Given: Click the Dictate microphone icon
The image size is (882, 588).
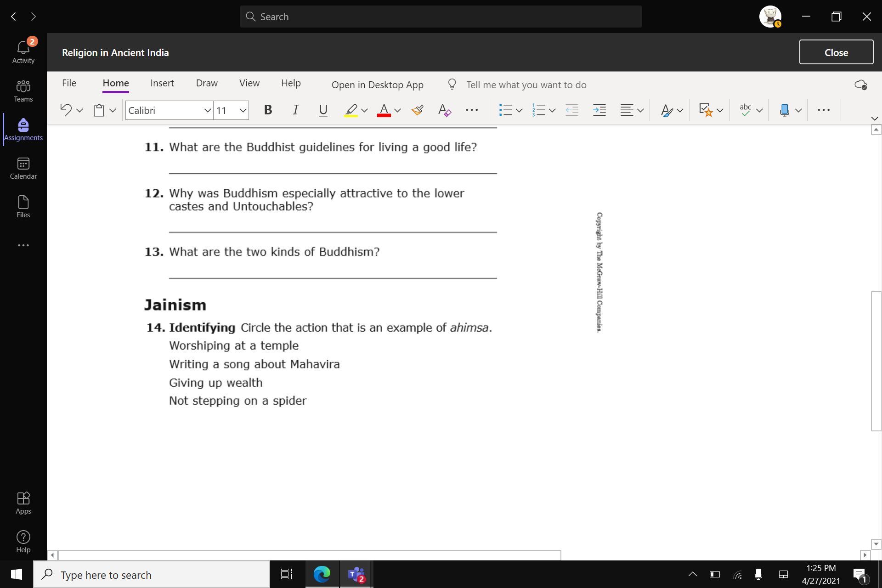Looking at the screenshot, I should pyautogui.click(x=785, y=110).
